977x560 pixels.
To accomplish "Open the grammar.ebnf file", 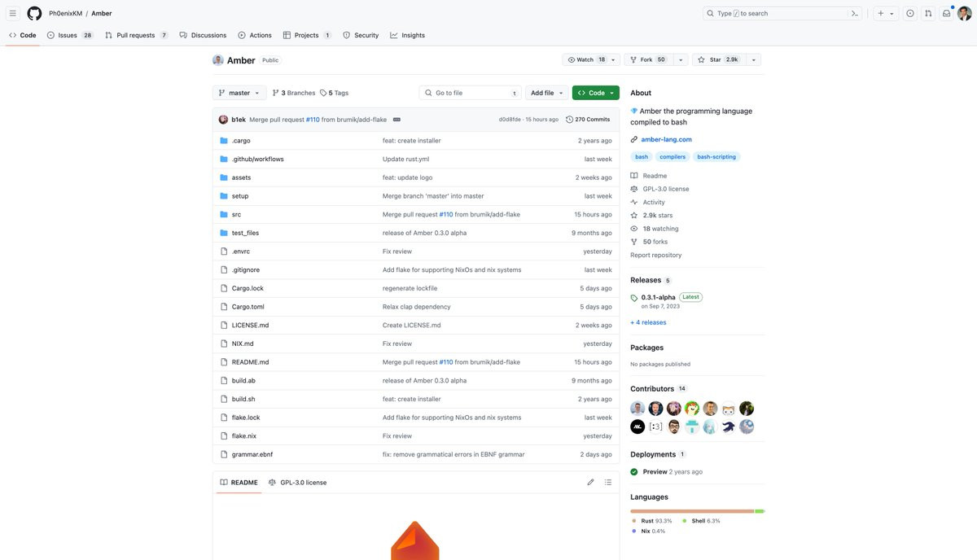I will [252, 454].
